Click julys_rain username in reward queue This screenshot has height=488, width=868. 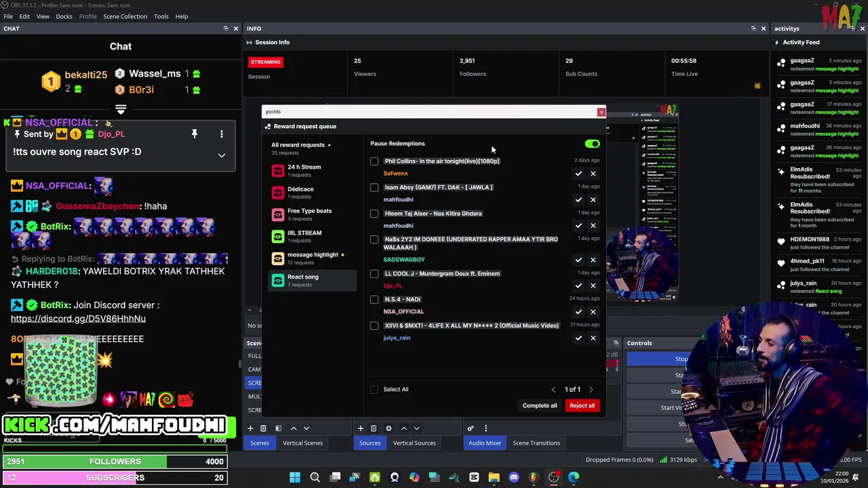coord(397,338)
